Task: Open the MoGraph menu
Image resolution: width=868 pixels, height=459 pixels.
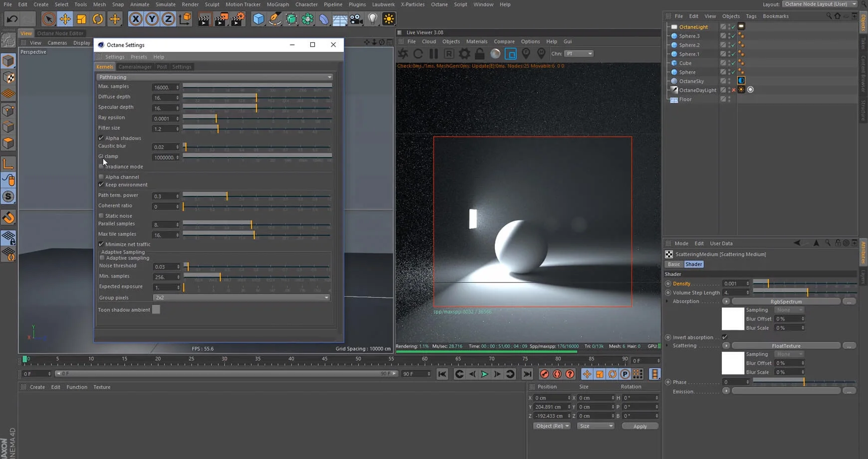Action: (x=278, y=4)
